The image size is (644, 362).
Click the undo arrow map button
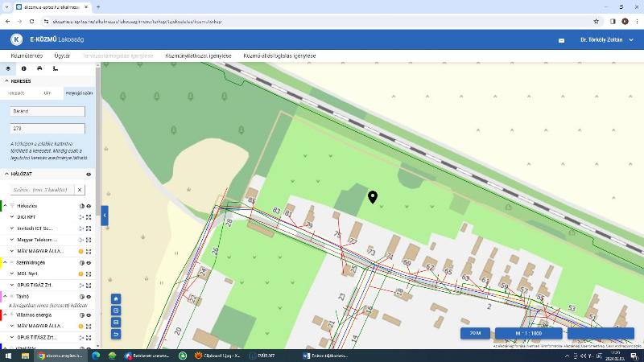pyautogui.click(x=116, y=334)
